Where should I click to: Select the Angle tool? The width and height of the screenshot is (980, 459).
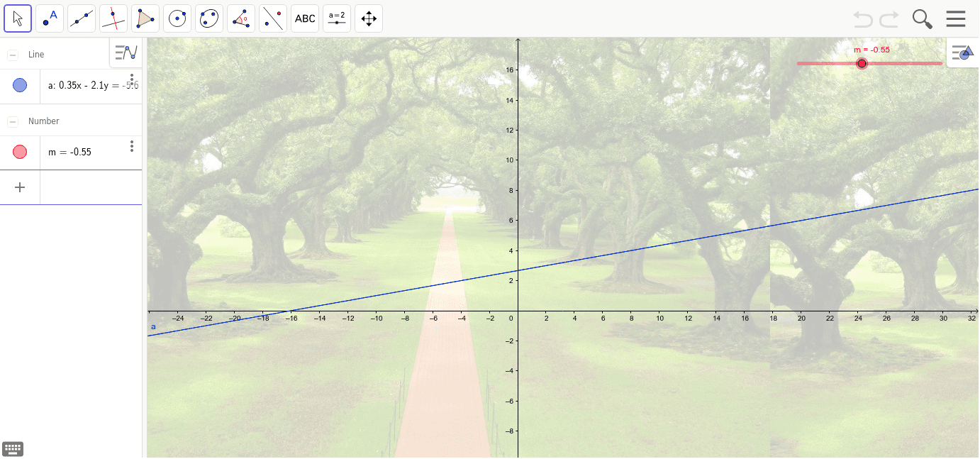pos(241,18)
